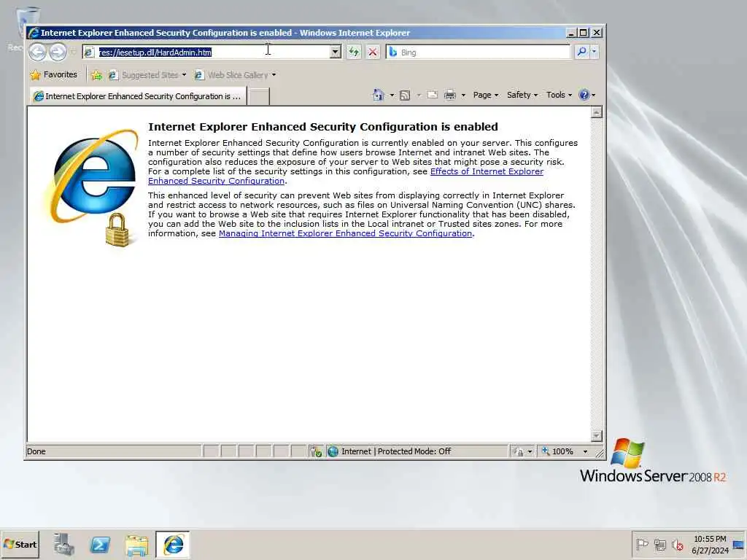The height and width of the screenshot is (560, 747).
Task: Click the red Stop loading icon
Action: 373,52
